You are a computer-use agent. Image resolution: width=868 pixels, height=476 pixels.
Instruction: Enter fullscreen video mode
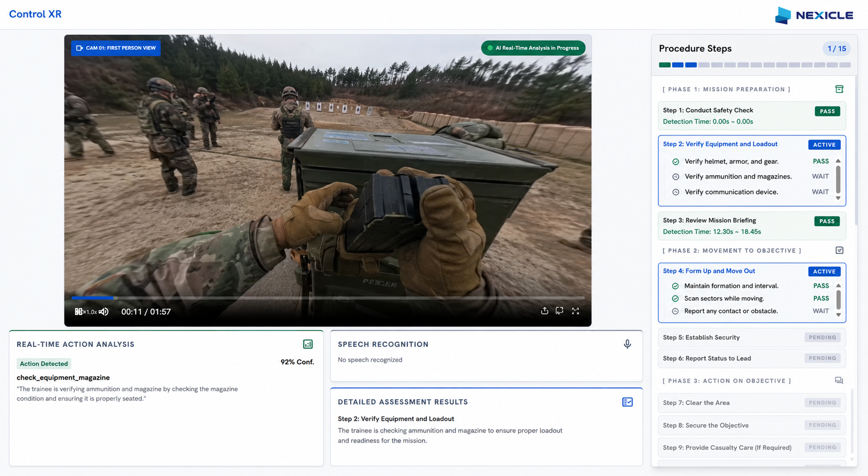(575, 311)
